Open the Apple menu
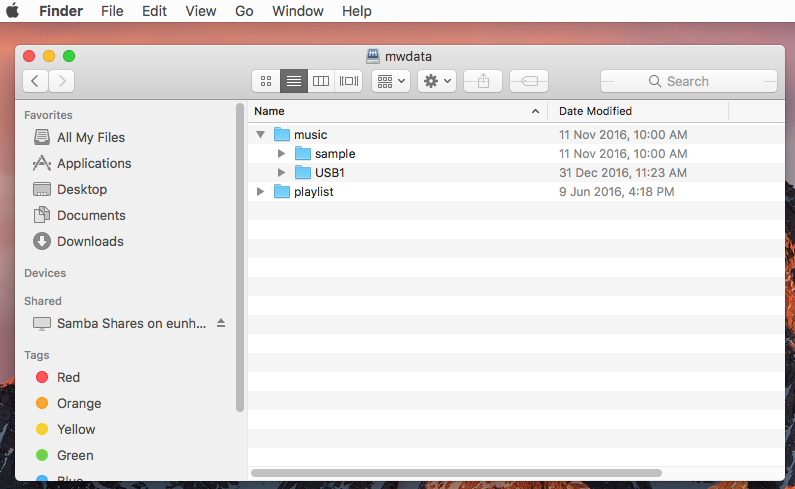The image size is (795, 489). point(14,11)
